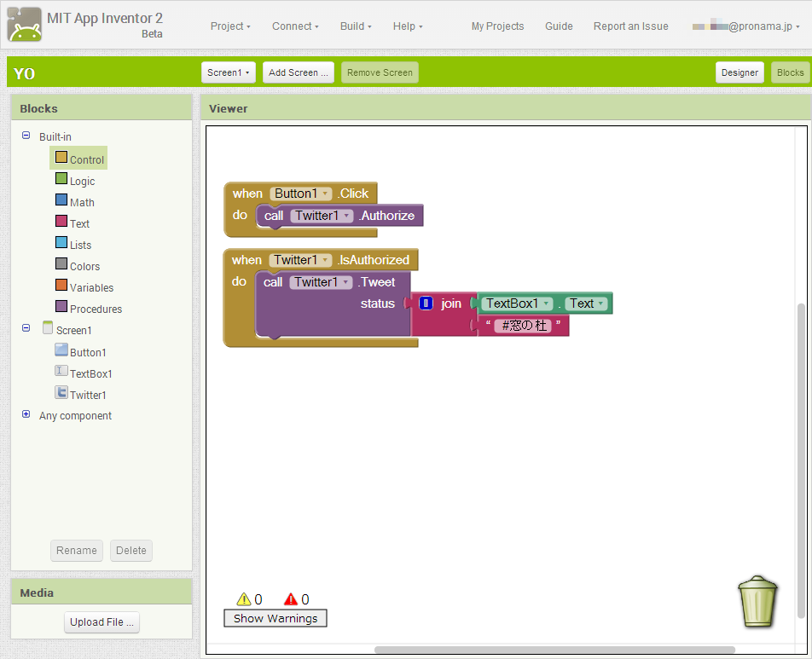Expand the Any component tree section
Image resolution: width=812 pixels, height=659 pixels.
click(25, 415)
